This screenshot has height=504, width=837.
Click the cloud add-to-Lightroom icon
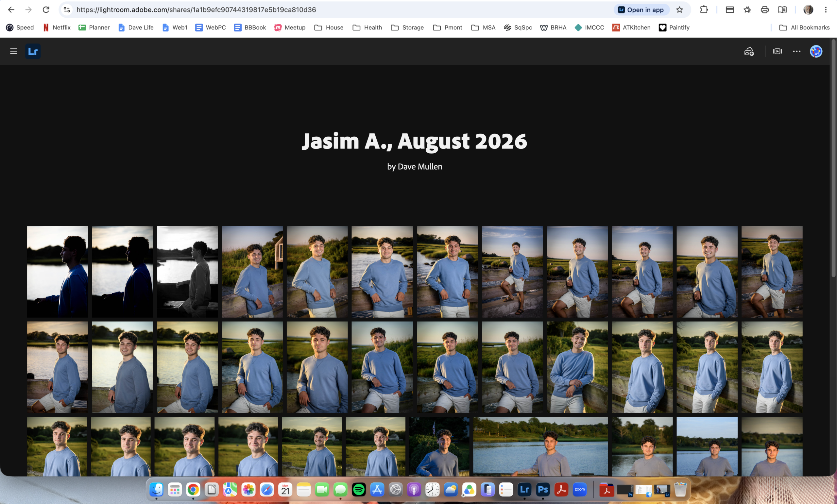click(x=749, y=51)
